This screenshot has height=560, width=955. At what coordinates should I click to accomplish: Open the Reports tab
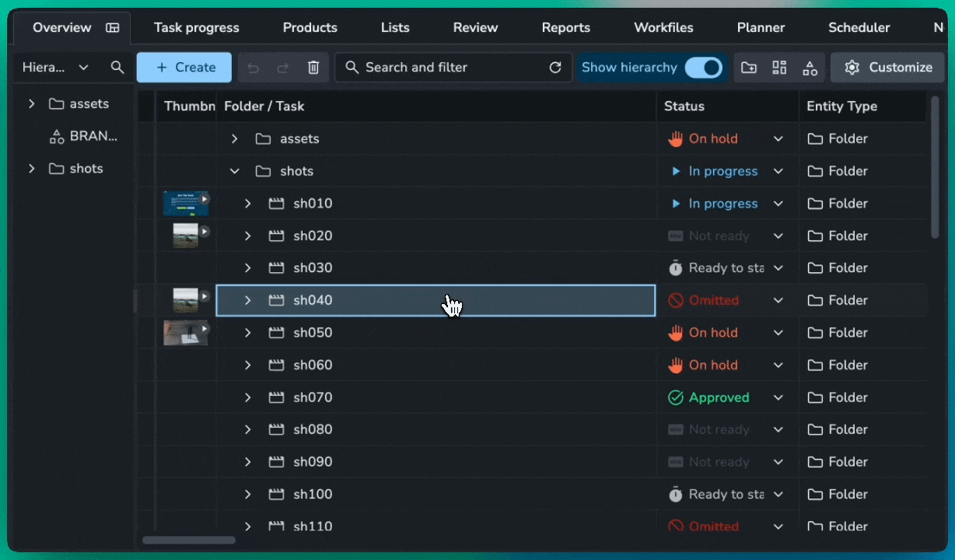click(565, 28)
